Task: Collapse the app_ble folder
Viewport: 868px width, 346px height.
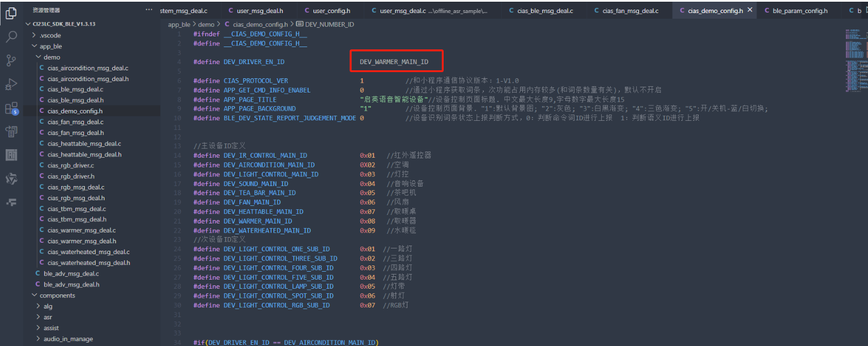Action: [x=50, y=47]
